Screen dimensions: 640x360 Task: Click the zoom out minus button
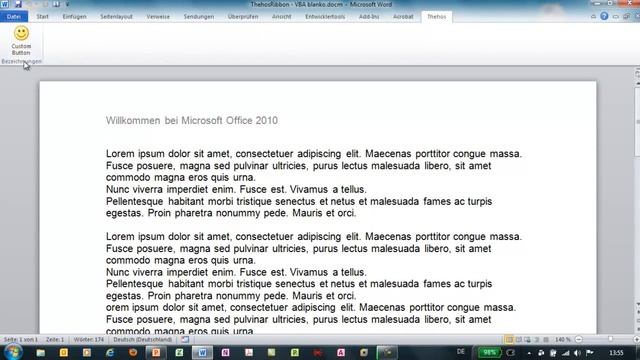click(x=579, y=340)
